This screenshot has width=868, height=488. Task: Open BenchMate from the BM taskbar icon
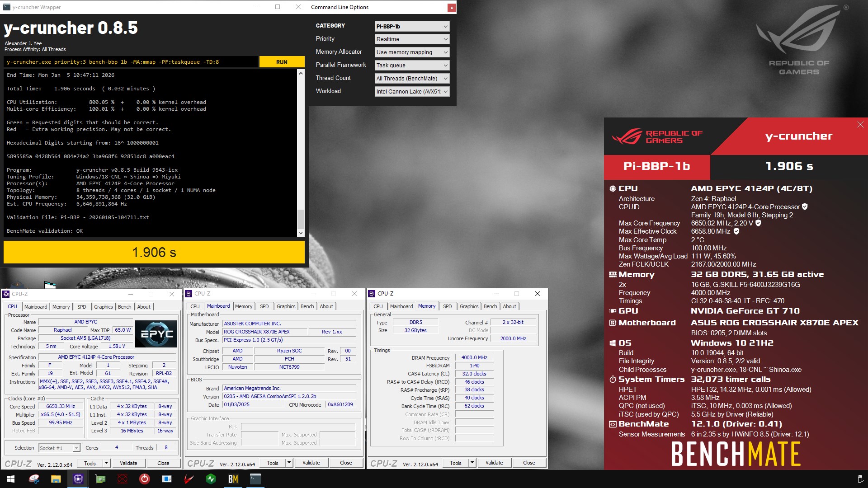tap(233, 479)
